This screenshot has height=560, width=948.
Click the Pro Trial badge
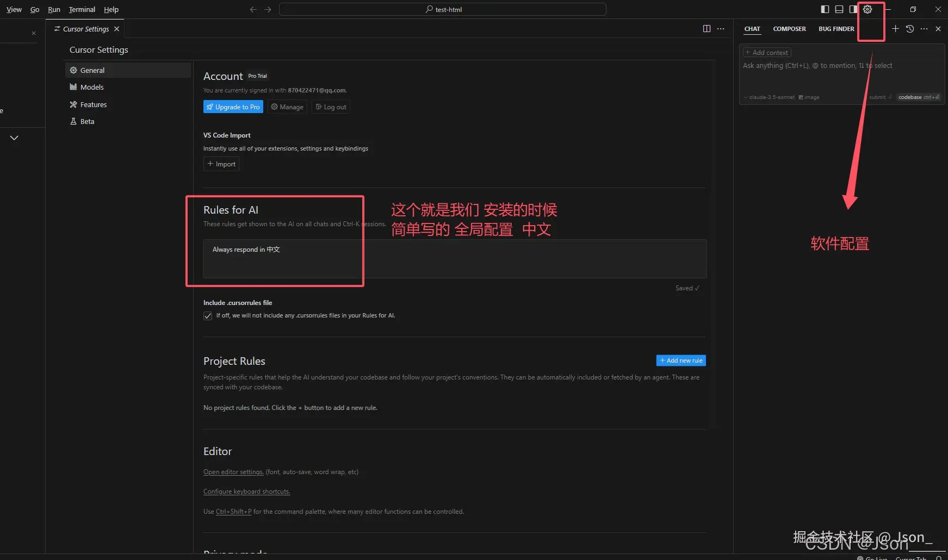coord(257,76)
